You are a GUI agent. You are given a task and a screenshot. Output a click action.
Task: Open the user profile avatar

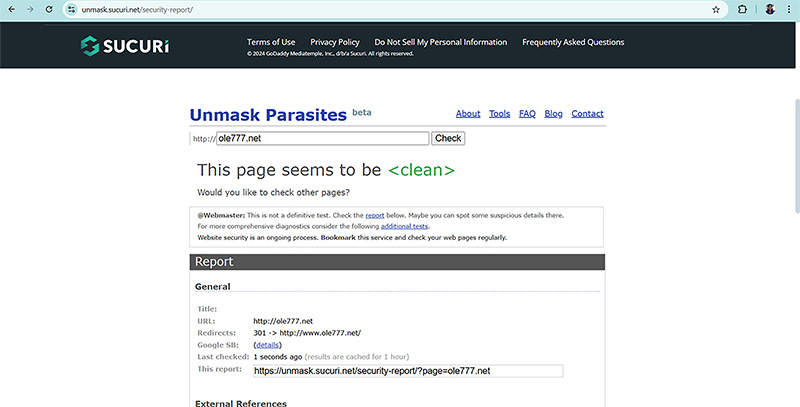click(770, 9)
